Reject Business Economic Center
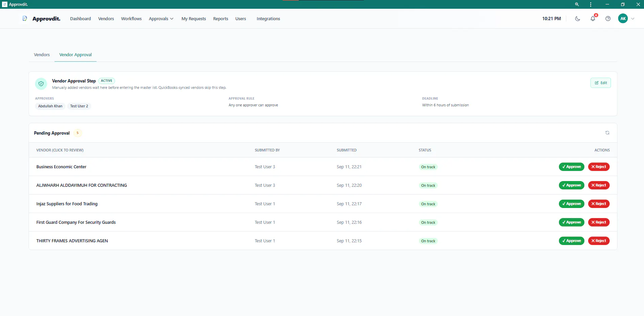 (x=599, y=167)
